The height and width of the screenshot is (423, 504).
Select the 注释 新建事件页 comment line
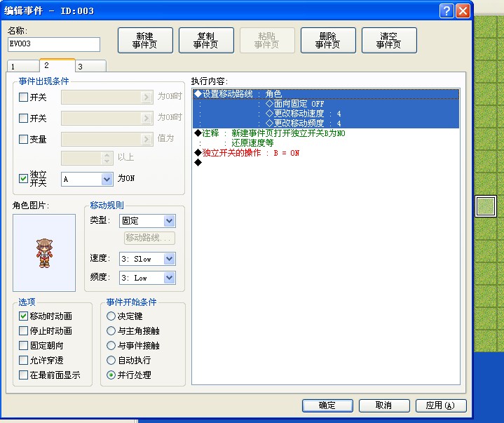coord(326,133)
